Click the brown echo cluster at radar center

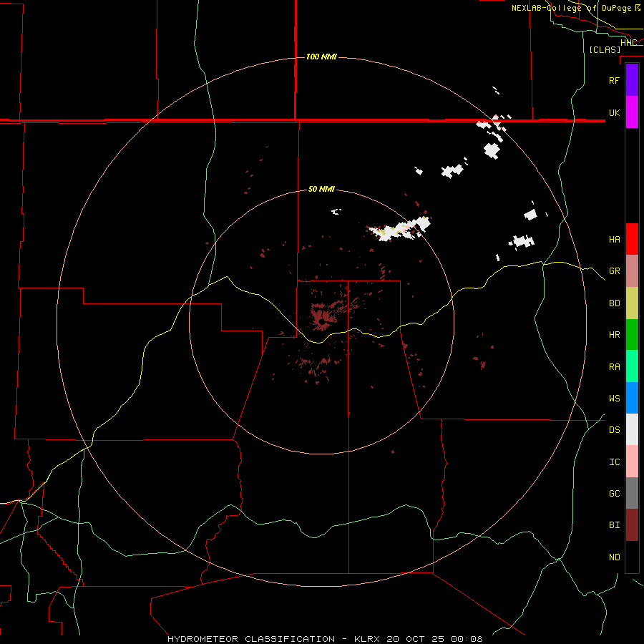(x=323, y=317)
